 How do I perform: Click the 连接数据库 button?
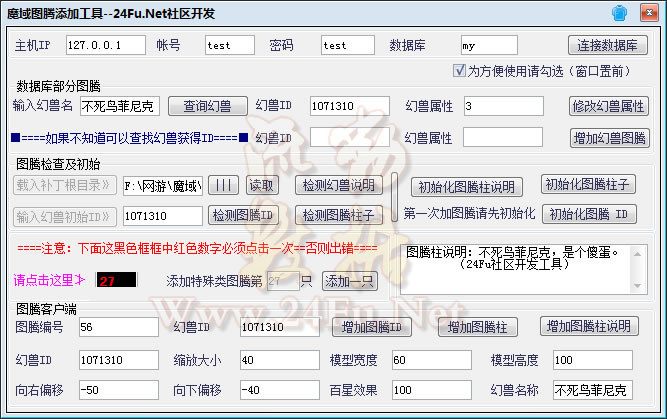609,45
